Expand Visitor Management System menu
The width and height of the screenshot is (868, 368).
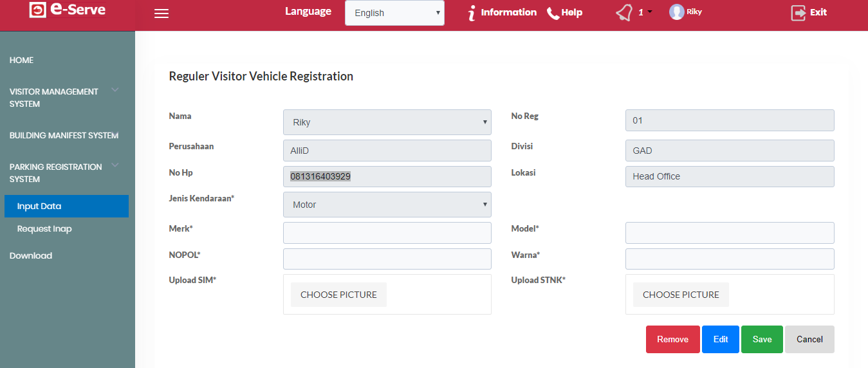click(x=115, y=90)
